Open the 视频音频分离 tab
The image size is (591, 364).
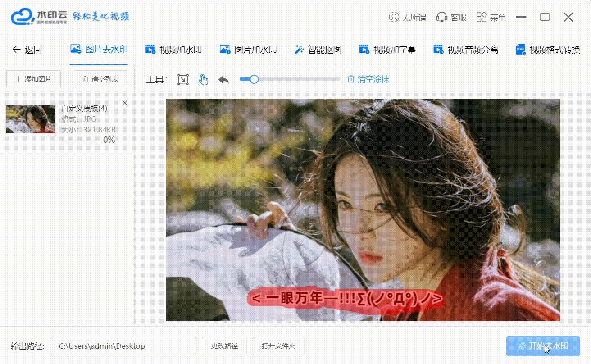click(x=466, y=50)
